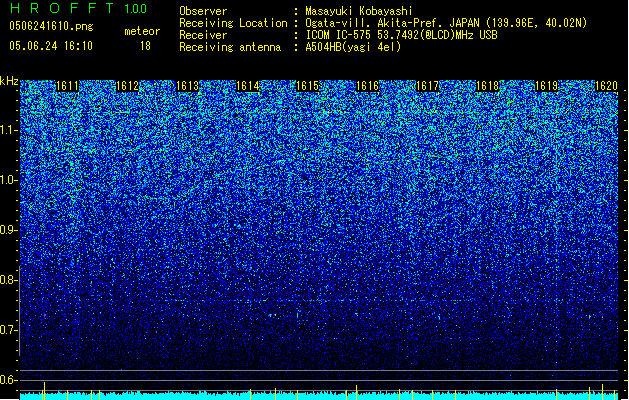Image resolution: width=629 pixels, height=400 pixels.
Task: Click the 1614 time marker
Action: 248,86
